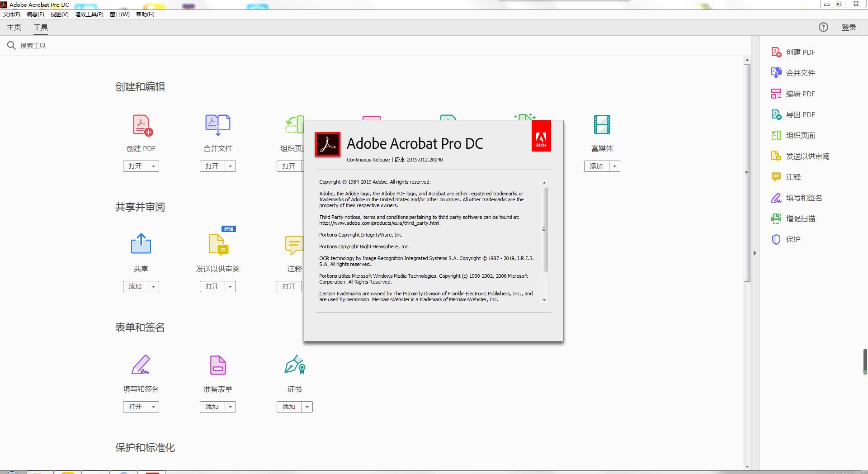The width and height of the screenshot is (868, 474).
Task: Click the 填写和签名 pen icon
Action: tap(141, 365)
